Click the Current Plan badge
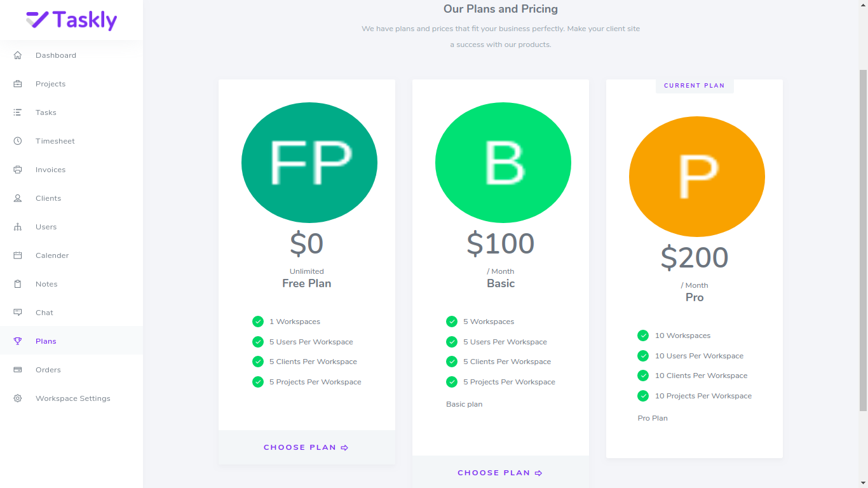Screen dimensions: 868x488 click(x=695, y=85)
